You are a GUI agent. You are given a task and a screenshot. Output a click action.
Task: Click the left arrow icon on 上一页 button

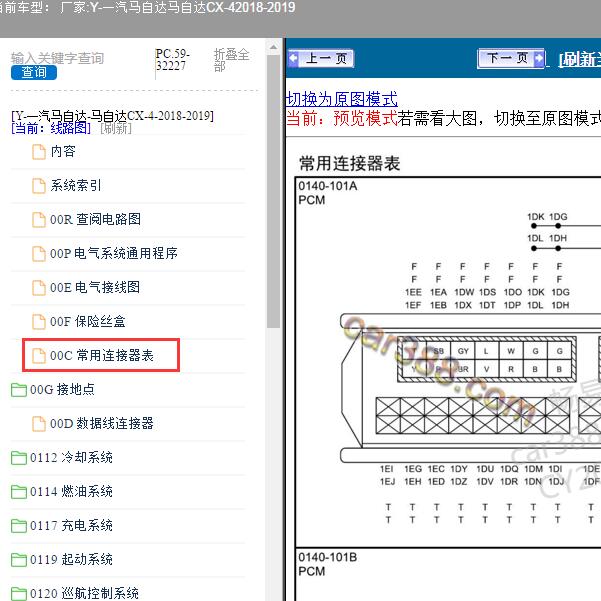[x=294, y=59]
